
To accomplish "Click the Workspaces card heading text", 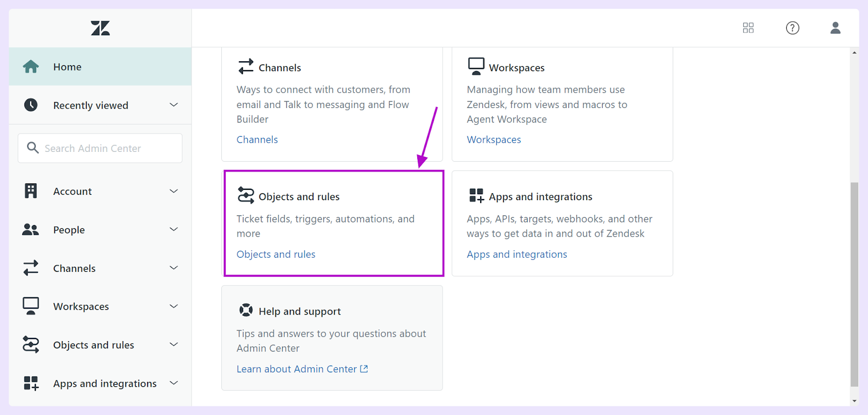I will click(x=516, y=68).
